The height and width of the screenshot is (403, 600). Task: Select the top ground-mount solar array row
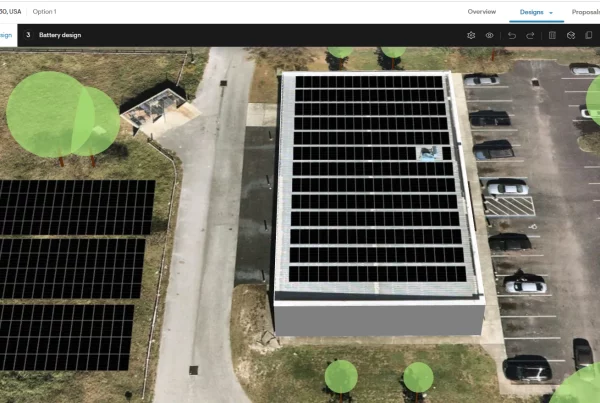[74, 207]
